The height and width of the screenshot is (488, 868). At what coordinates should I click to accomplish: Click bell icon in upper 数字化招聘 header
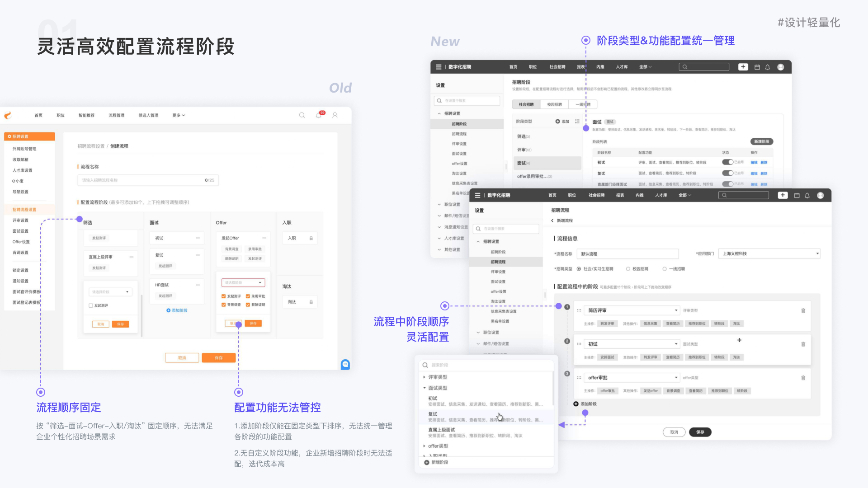coord(768,67)
